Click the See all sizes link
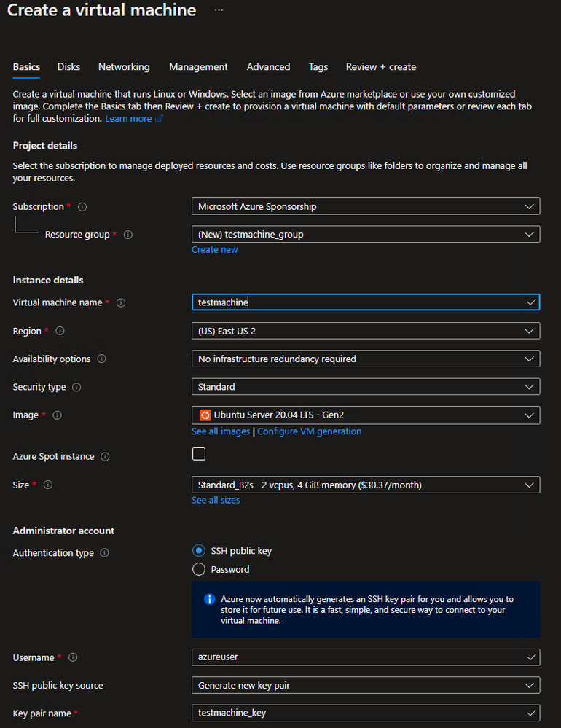Image resolution: width=561 pixels, height=728 pixels. pyautogui.click(x=216, y=500)
